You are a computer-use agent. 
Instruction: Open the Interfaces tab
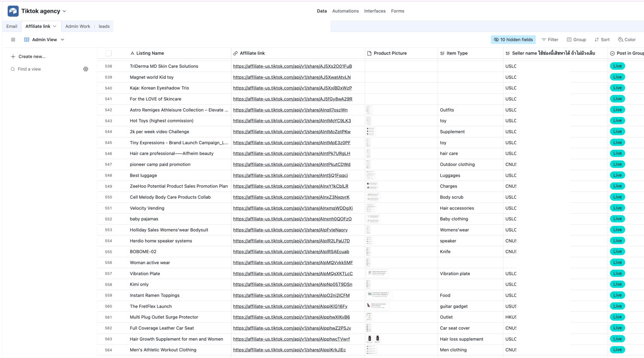pyautogui.click(x=375, y=11)
